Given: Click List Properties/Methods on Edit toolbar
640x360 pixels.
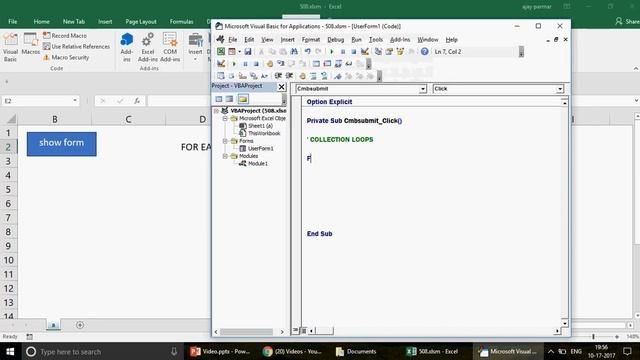Looking at the screenshot, I should [221, 76].
